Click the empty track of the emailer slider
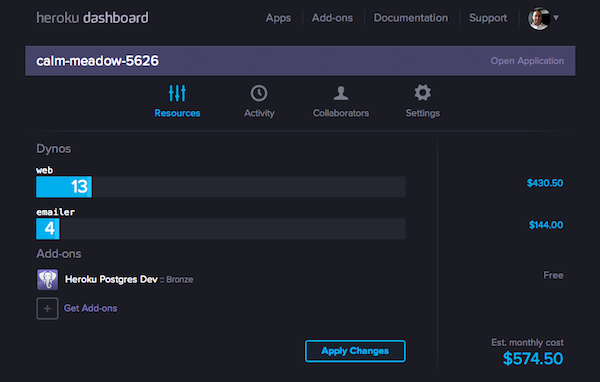This screenshot has height=382, width=600. pos(233,229)
